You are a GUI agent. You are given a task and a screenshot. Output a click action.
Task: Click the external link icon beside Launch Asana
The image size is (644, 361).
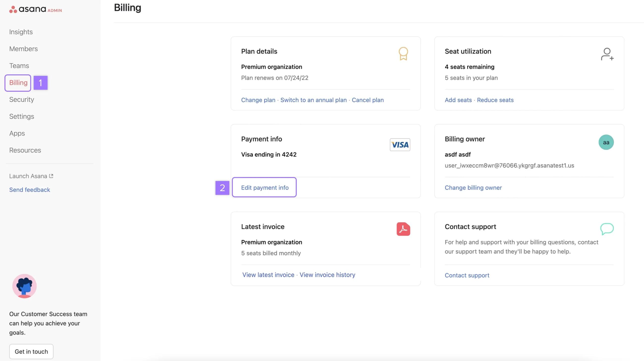coord(51,175)
